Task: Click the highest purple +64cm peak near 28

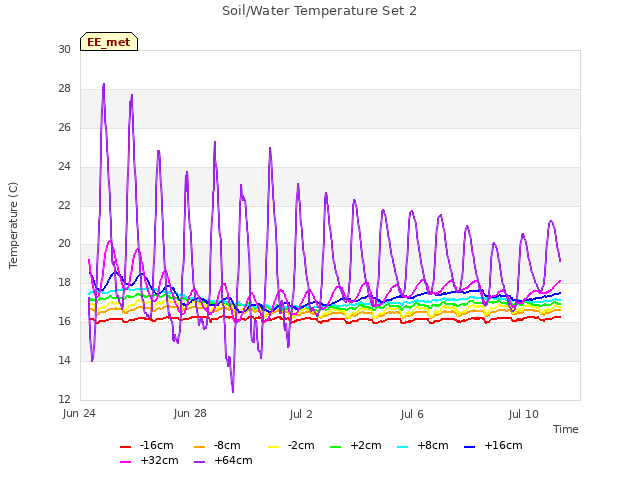Action: coord(104,84)
